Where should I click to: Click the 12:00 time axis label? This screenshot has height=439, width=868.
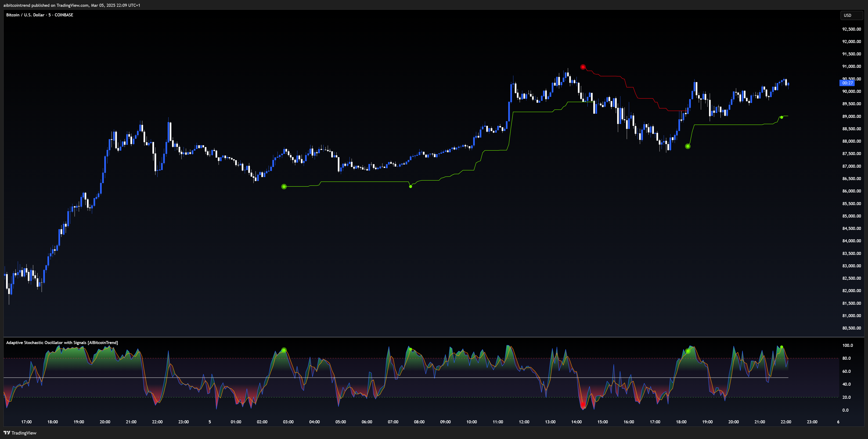tap(524, 422)
